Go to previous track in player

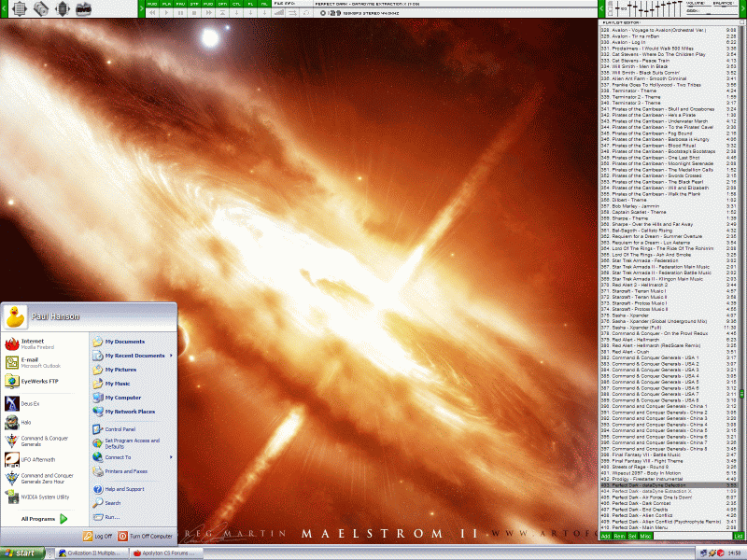[152, 13]
